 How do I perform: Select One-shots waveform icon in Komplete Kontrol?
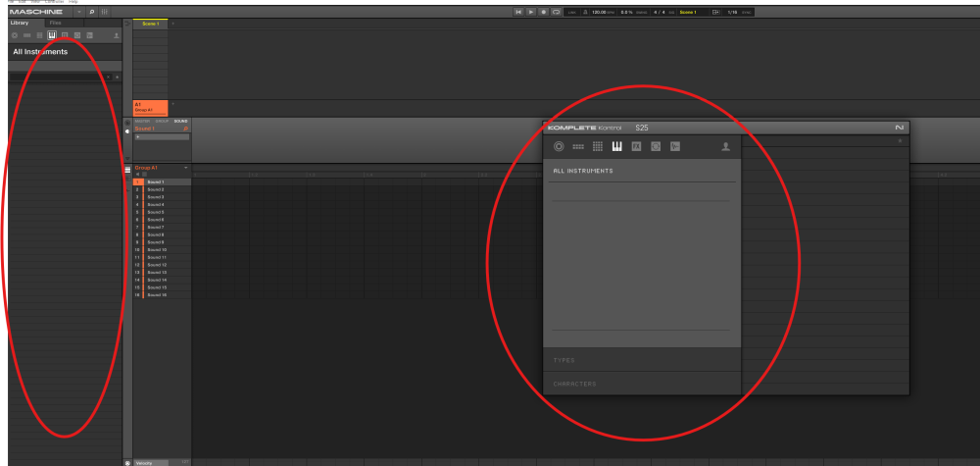click(675, 146)
